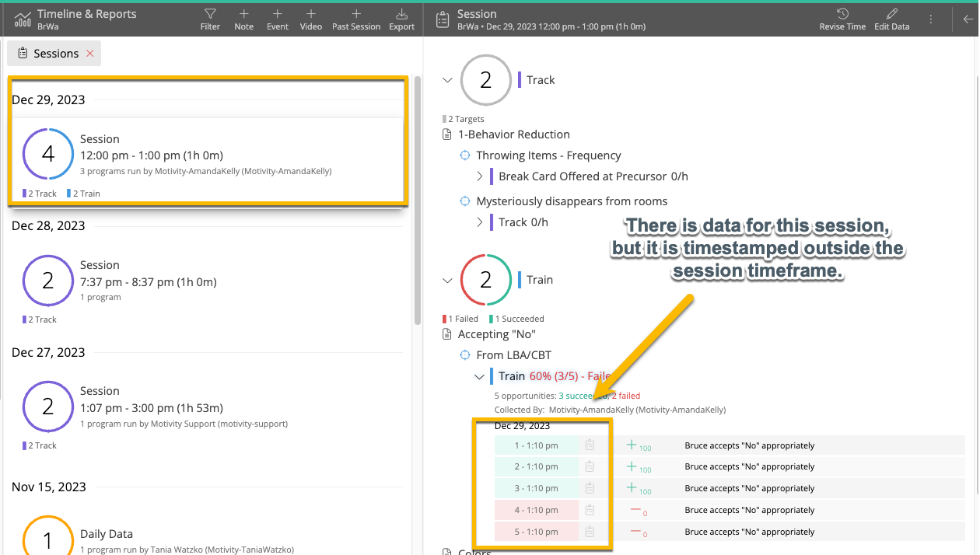This screenshot has width=980, height=555.
Task: Click the Train progress ring showing 2
Action: [x=486, y=279]
